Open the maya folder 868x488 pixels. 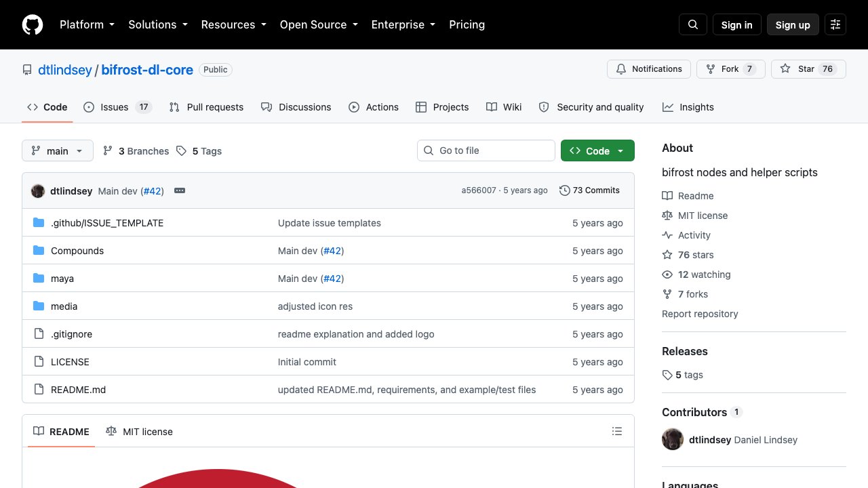[62, 279]
